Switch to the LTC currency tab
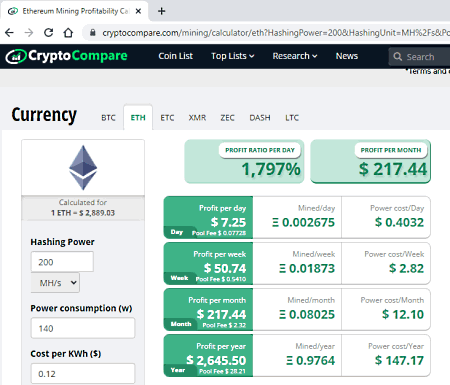Image resolution: width=450 pixels, height=385 pixels. pyautogui.click(x=292, y=118)
